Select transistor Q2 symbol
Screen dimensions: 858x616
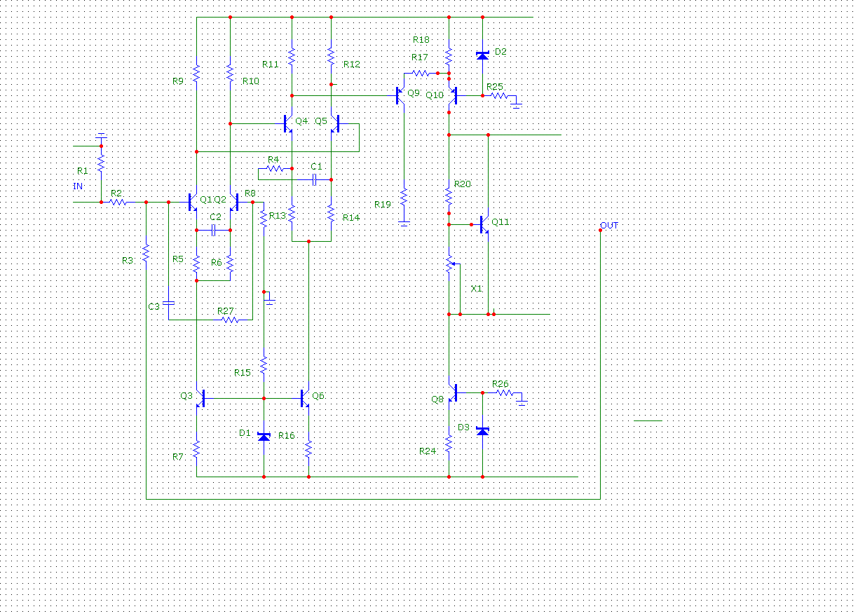click(x=234, y=202)
